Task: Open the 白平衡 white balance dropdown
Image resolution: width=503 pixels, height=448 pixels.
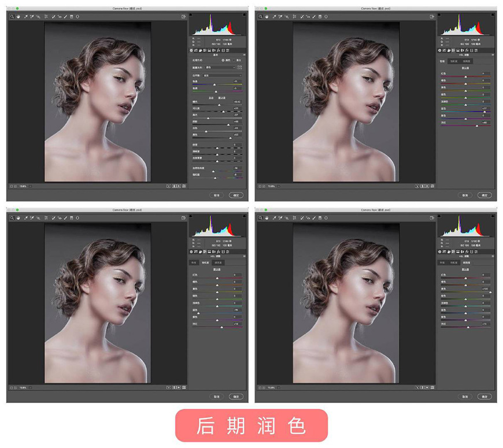Action: [221, 75]
